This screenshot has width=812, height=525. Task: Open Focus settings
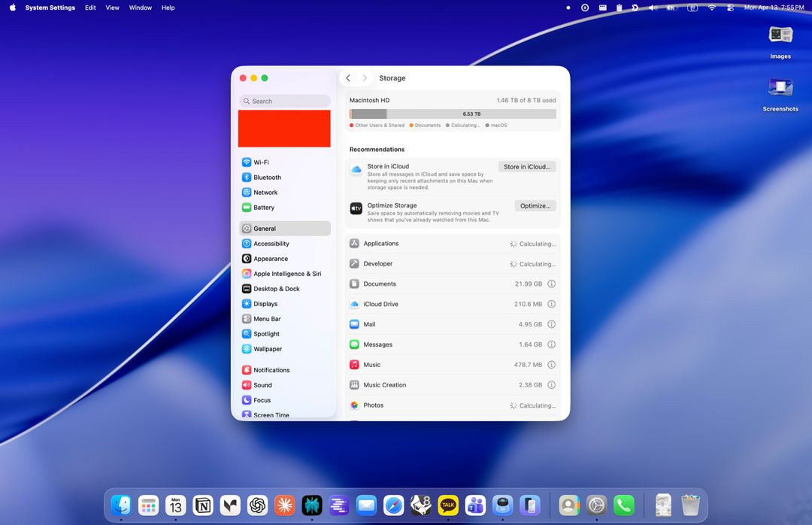285,400
